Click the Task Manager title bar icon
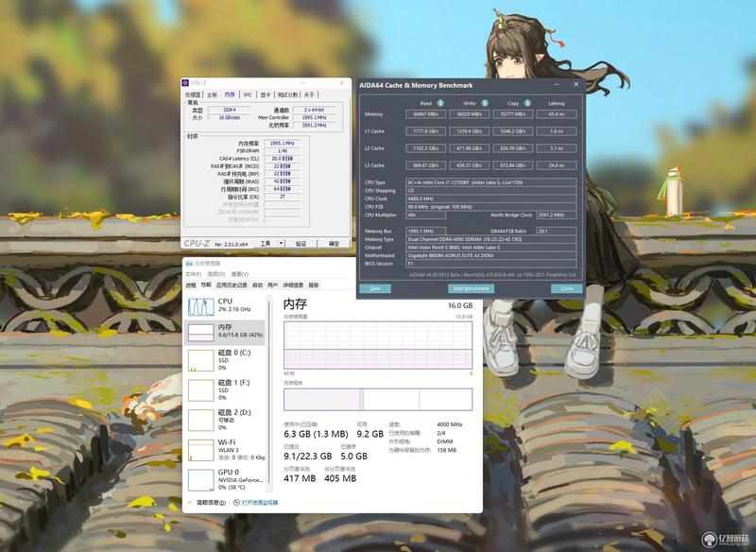The height and width of the screenshot is (552, 756). 189,263
